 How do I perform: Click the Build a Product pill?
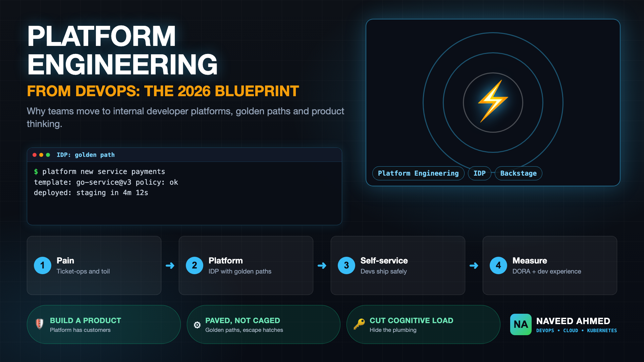pyautogui.click(x=104, y=324)
